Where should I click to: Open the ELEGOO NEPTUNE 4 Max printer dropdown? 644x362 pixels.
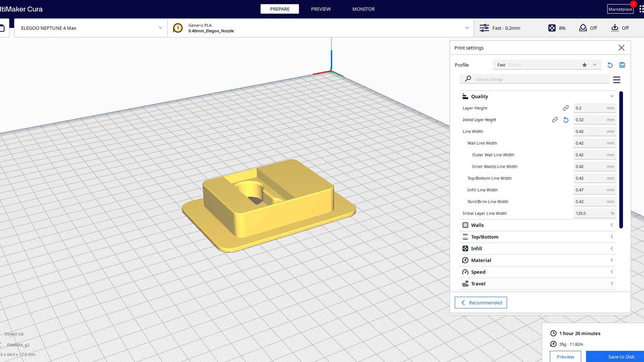click(x=91, y=28)
